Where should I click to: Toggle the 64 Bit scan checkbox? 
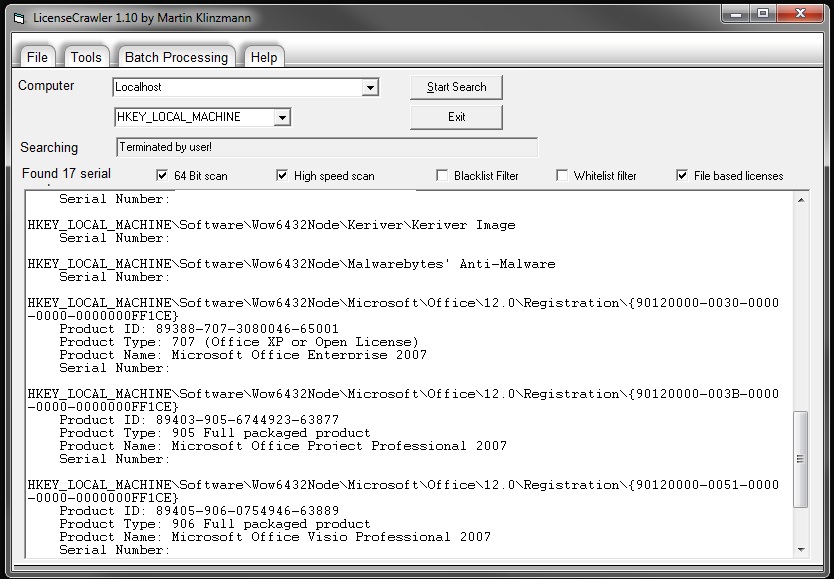coord(162,175)
